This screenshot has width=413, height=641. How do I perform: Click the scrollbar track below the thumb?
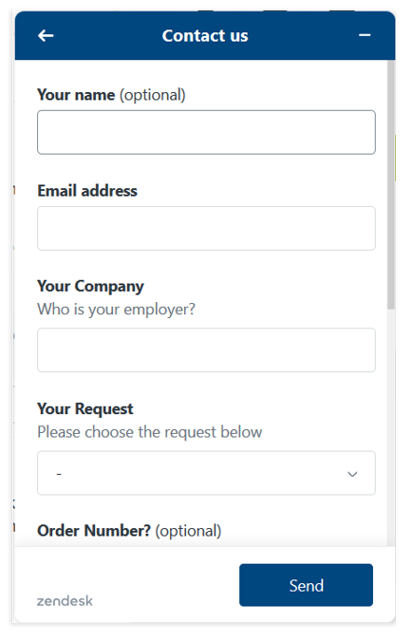(x=391, y=427)
